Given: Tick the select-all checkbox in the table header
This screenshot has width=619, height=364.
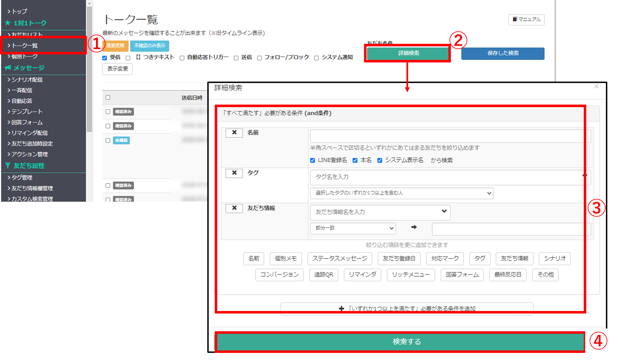Looking at the screenshot, I should 108,97.
